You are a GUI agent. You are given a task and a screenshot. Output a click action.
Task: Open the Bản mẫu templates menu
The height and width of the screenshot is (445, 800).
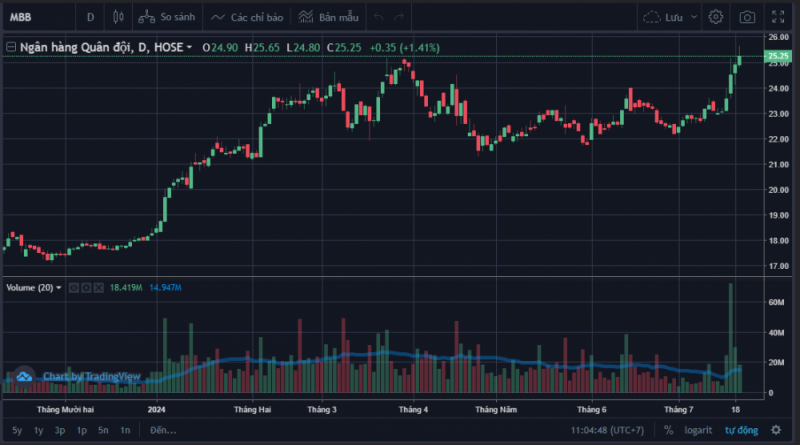(x=328, y=17)
